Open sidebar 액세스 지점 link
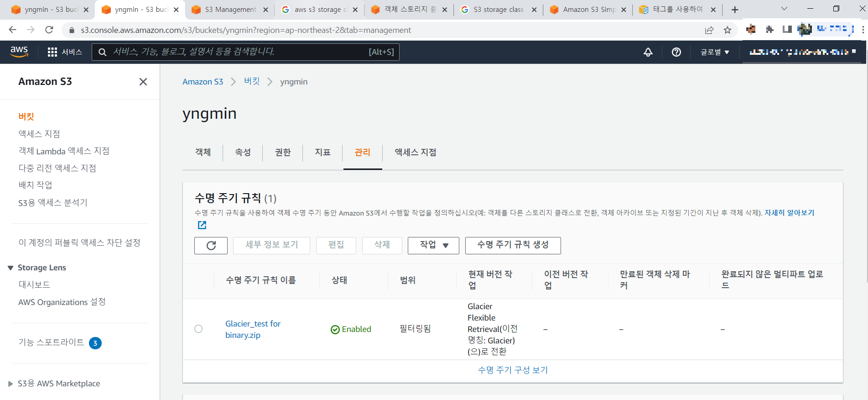The height and width of the screenshot is (400, 868). pyautogui.click(x=39, y=134)
